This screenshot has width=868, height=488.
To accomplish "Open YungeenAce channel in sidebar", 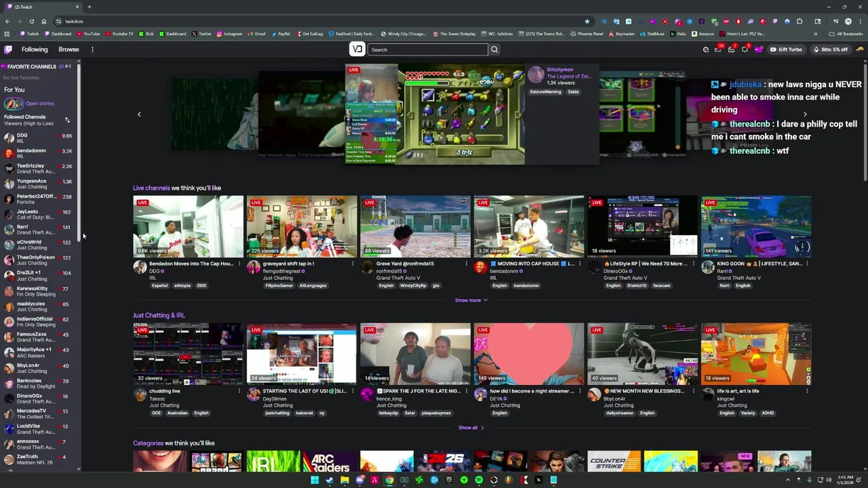I will pos(39,184).
